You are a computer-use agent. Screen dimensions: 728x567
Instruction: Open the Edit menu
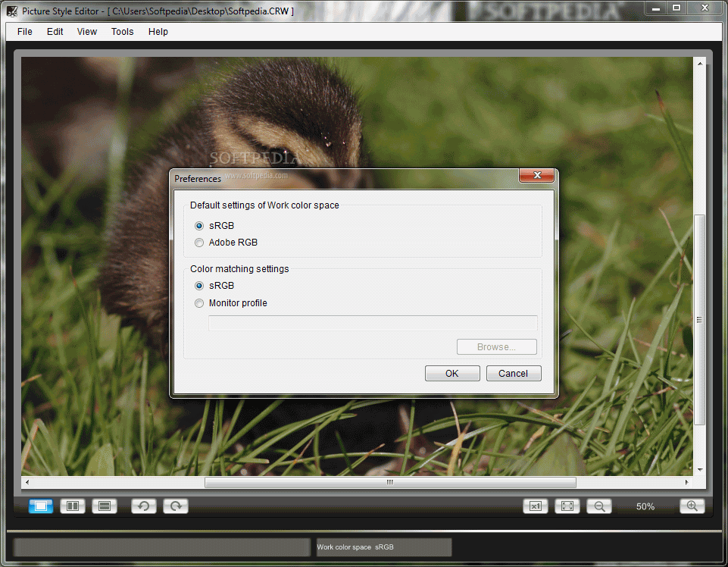(55, 32)
